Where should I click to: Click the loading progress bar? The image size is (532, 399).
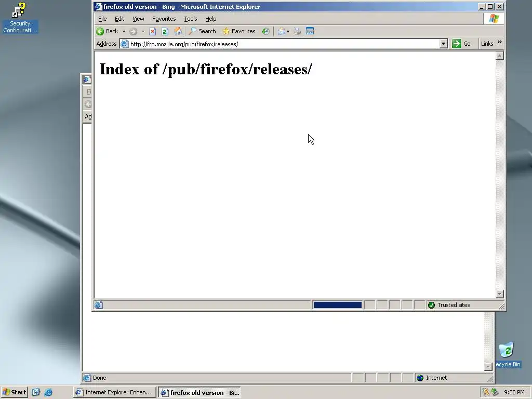click(x=338, y=305)
